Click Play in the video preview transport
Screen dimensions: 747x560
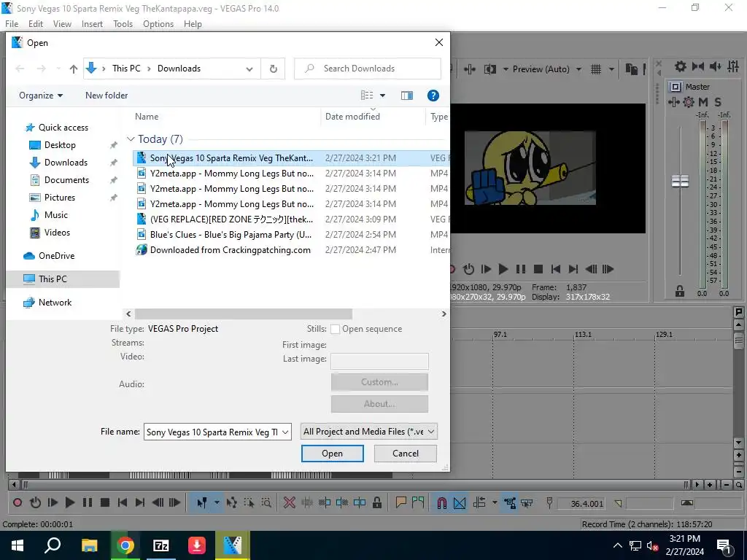click(x=503, y=269)
